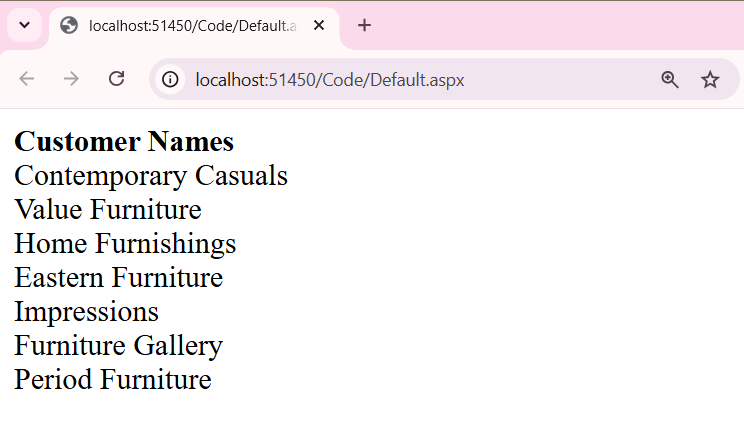This screenshot has width=744, height=436.
Task: Click Eastern Furniture in the list
Action: (x=119, y=278)
